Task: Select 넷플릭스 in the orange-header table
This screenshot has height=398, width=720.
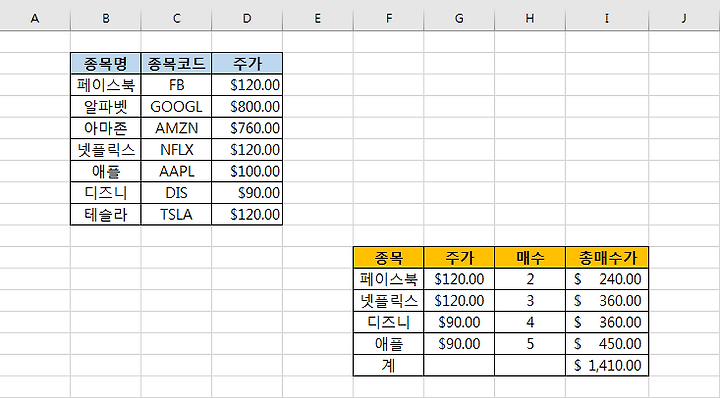Action: point(388,301)
